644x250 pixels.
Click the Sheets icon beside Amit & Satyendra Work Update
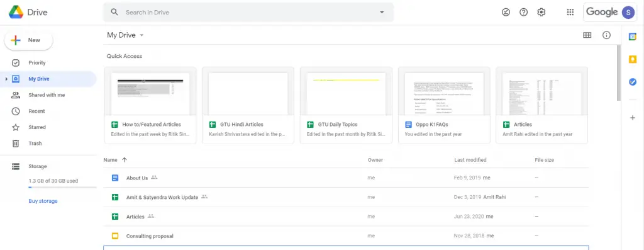click(x=115, y=197)
